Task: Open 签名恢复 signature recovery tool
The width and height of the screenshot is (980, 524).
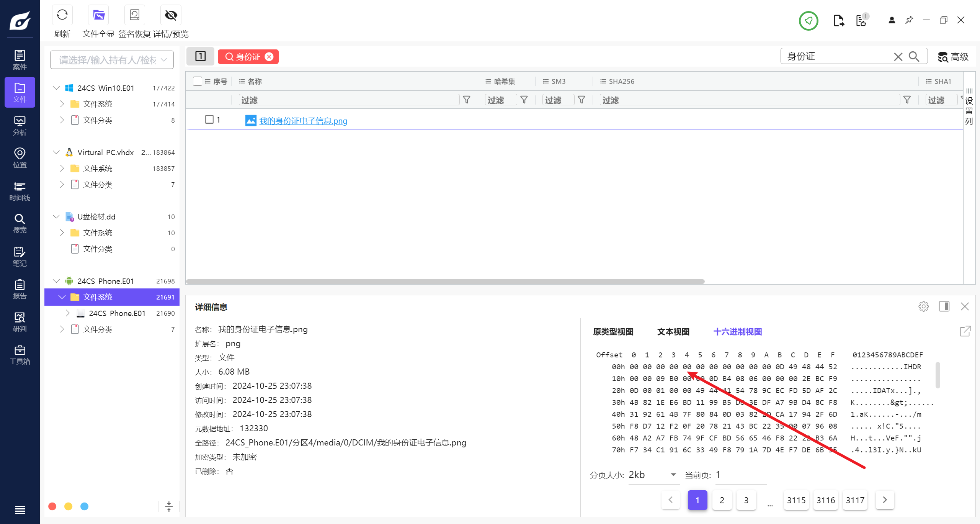Action: pyautogui.click(x=134, y=15)
